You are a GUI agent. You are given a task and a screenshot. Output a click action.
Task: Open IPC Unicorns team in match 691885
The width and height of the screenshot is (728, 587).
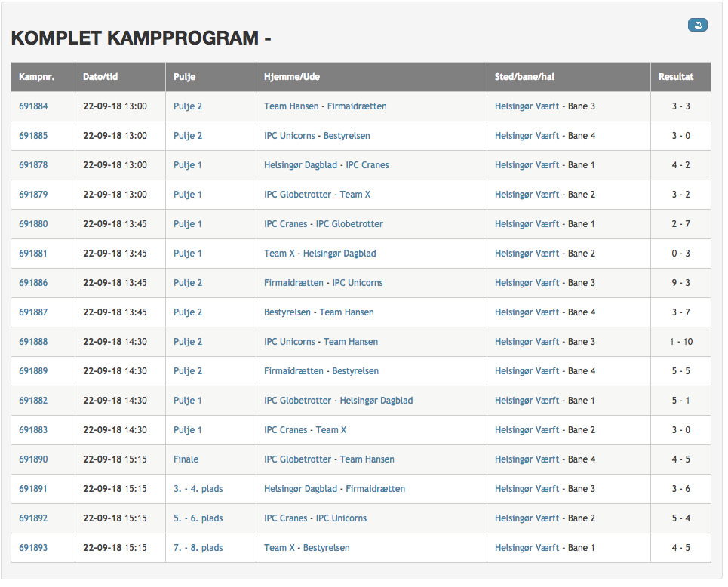(289, 136)
